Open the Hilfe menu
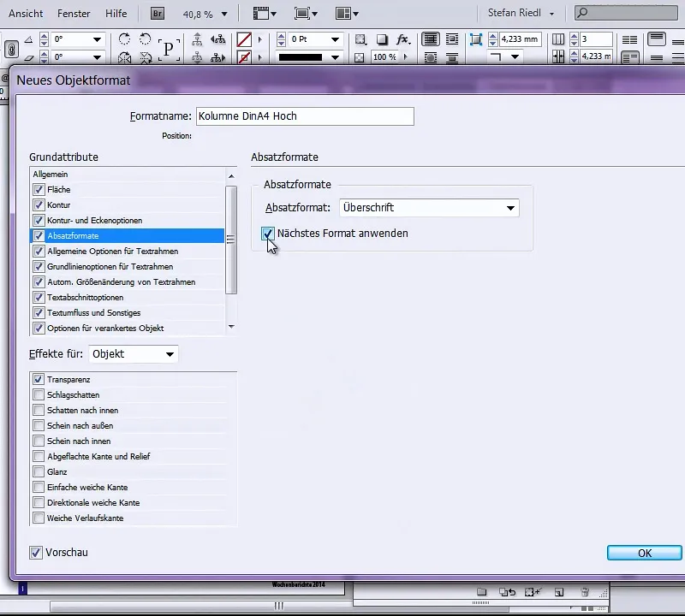 [x=116, y=14]
